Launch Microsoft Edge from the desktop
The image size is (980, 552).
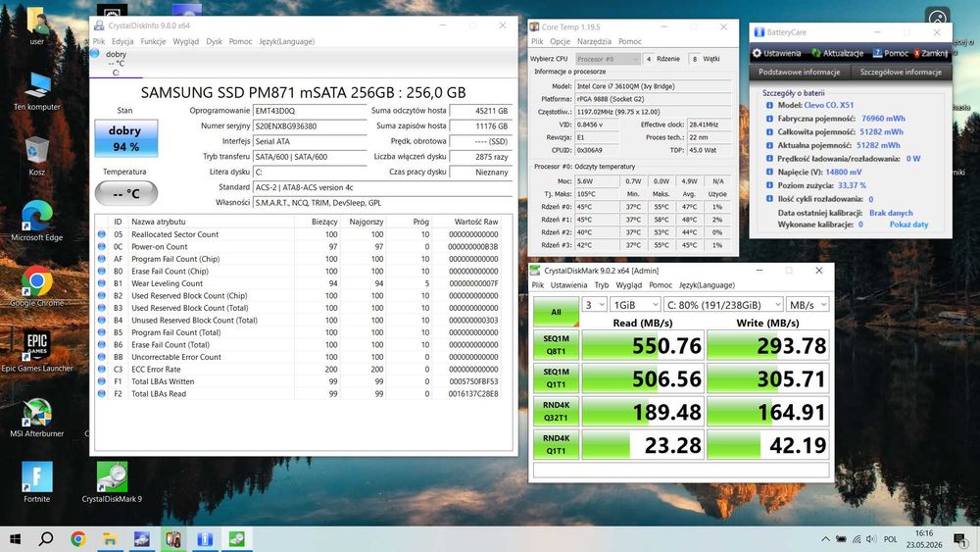[x=37, y=222]
